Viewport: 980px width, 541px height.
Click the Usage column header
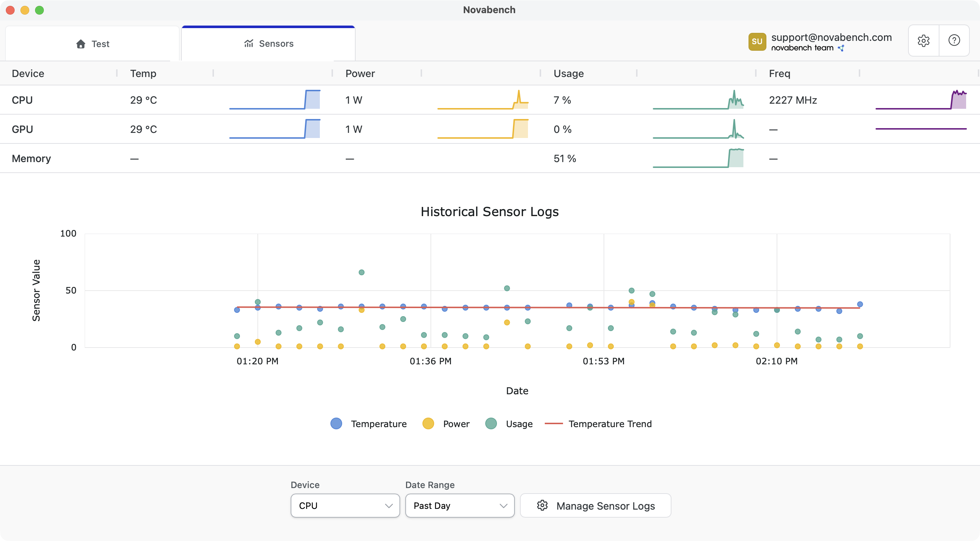(569, 73)
